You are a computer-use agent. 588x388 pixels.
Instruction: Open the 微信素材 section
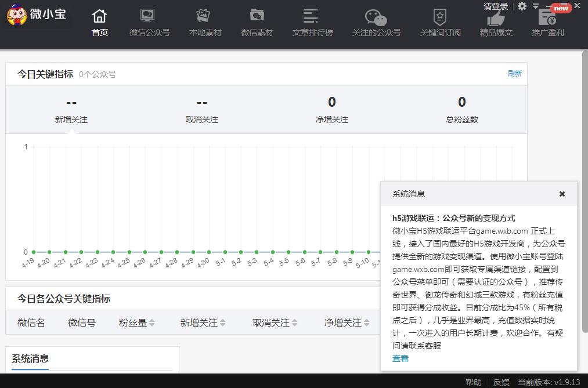(257, 23)
